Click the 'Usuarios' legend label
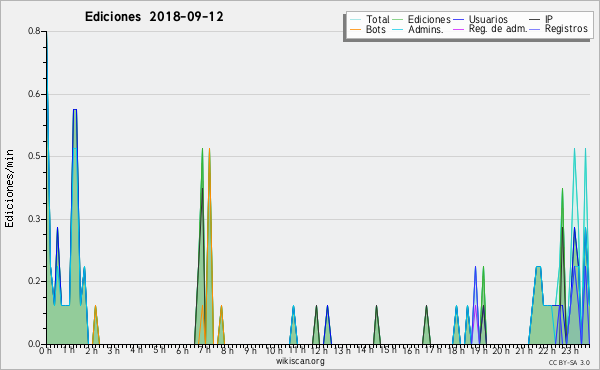 click(x=488, y=19)
